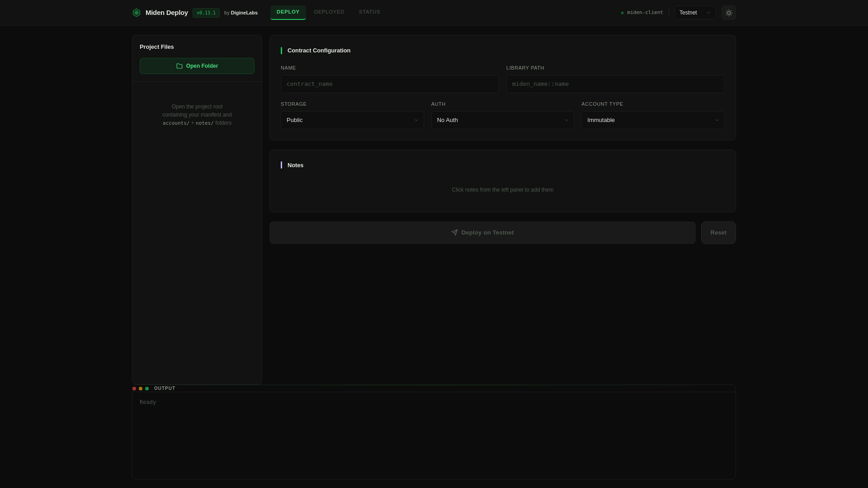Open the Testnet network dropdown
Image resolution: width=868 pixels, height=488 pixels.
(x=695, y=13)
